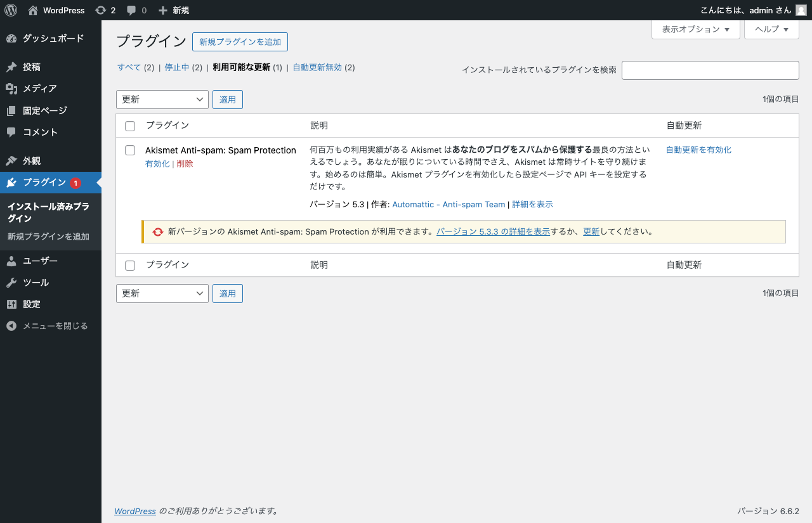Click the メディア icon in sidebar
812x523 pixels.
tap(11, 89)
